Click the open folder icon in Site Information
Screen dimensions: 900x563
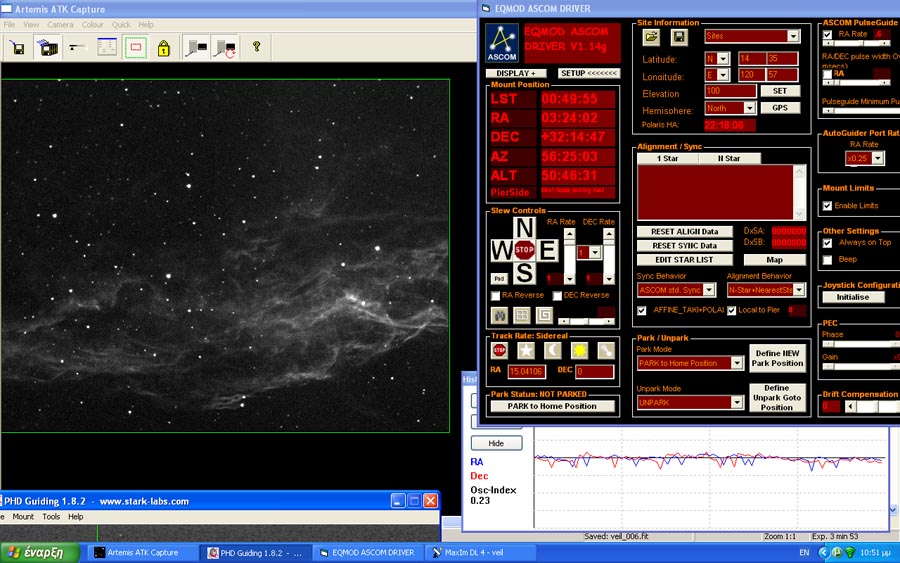(x=651, y=37)
